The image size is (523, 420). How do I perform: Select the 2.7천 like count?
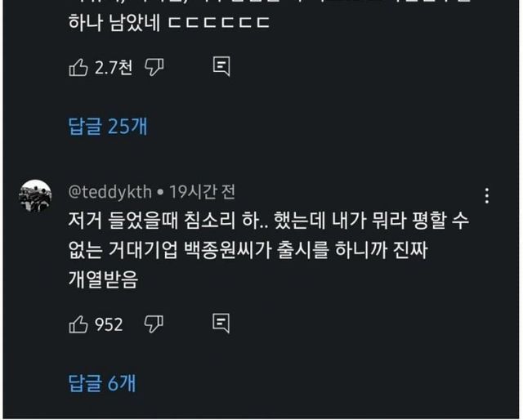click(114, 67)
